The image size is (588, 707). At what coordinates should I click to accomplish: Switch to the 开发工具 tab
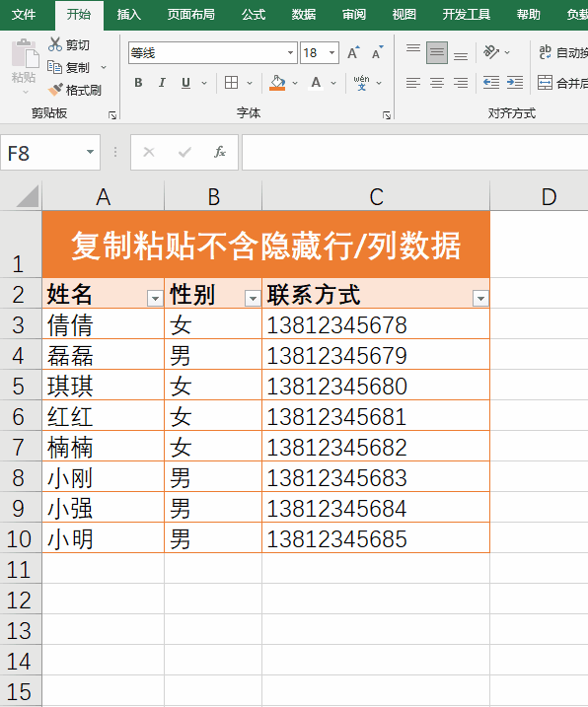coord(467,15)
